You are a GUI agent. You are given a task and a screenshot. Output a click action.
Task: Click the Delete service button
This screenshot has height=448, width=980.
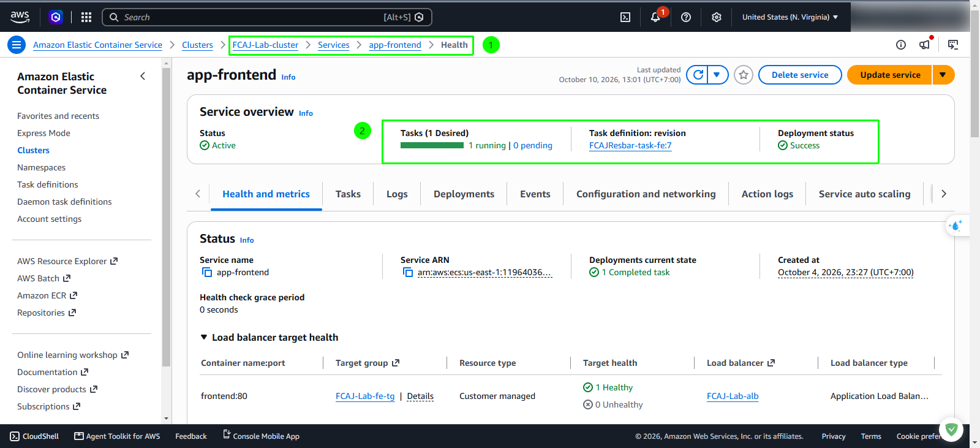pos(800,75)
